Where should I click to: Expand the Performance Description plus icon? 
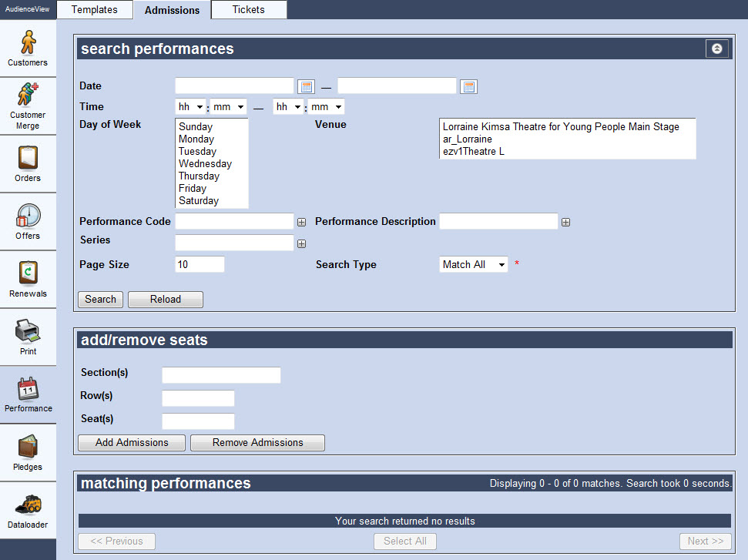coord(565,222)
